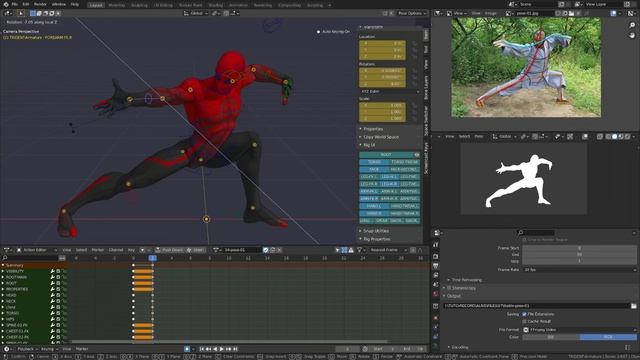Screen dimensions: 640x360
Task: Adjust the Frame Start value slider
Action: [580, 248]
